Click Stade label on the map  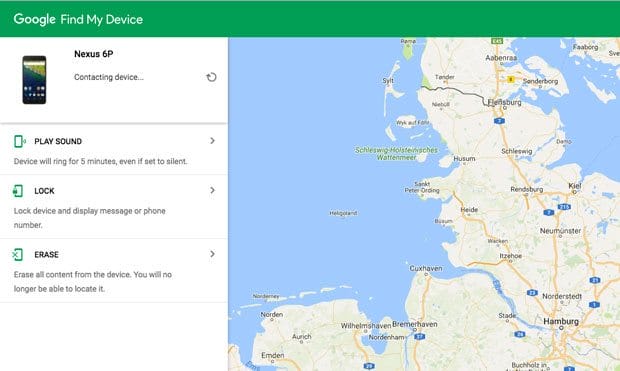click(507, 315)
